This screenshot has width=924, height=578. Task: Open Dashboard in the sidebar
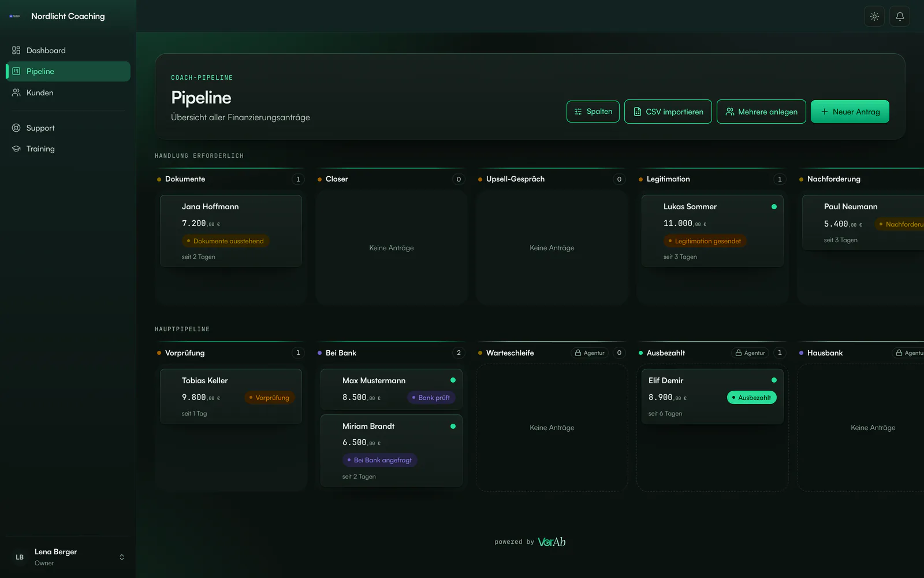(68, 50)
